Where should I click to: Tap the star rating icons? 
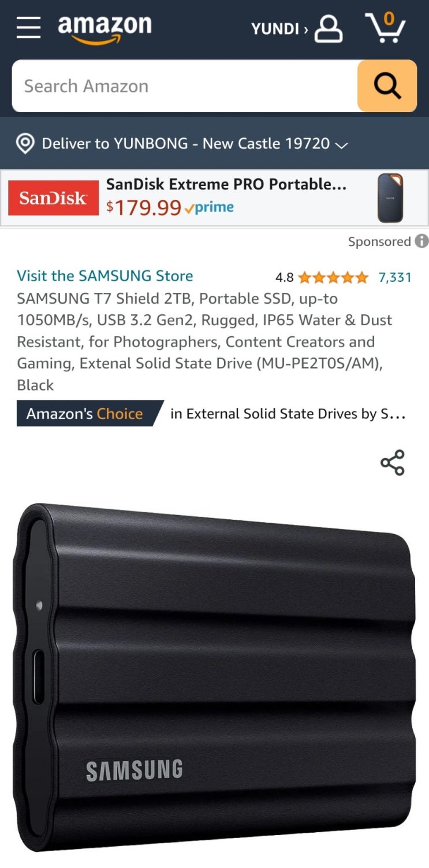click(x=333, y=278)
